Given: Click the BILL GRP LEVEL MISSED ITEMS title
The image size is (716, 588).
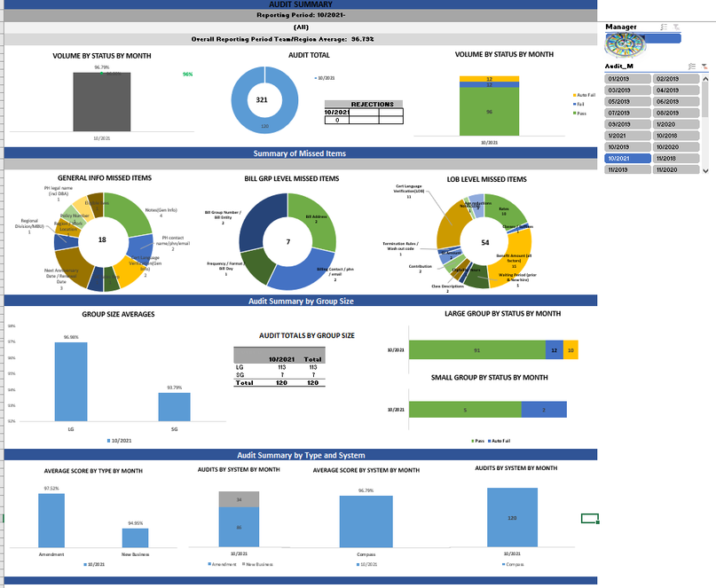Looking at the screenshot, I should coord(292,178).
